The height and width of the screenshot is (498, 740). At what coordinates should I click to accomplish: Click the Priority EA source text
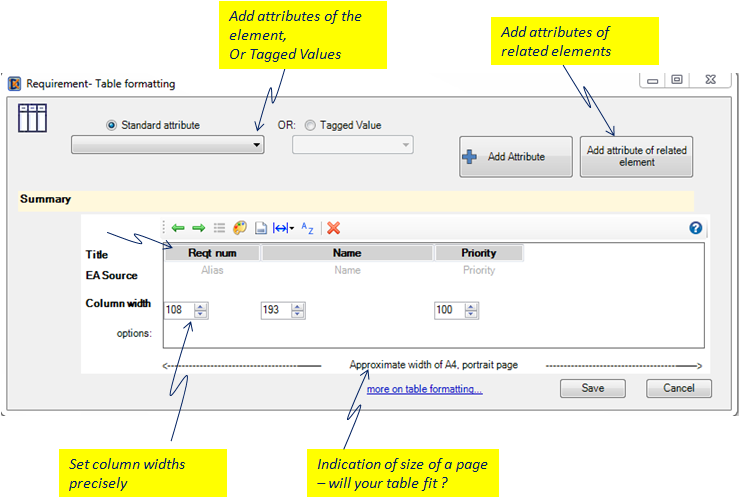coord(479,270)
